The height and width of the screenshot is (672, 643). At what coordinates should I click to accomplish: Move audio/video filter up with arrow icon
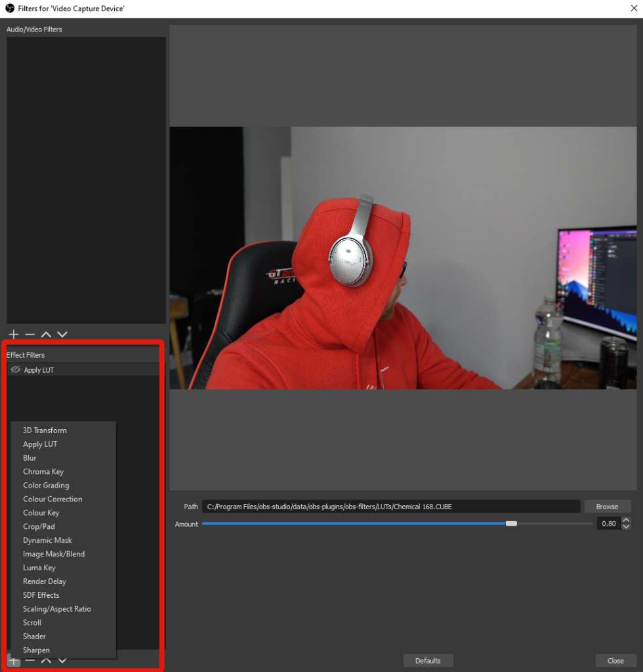coord(46,335)
